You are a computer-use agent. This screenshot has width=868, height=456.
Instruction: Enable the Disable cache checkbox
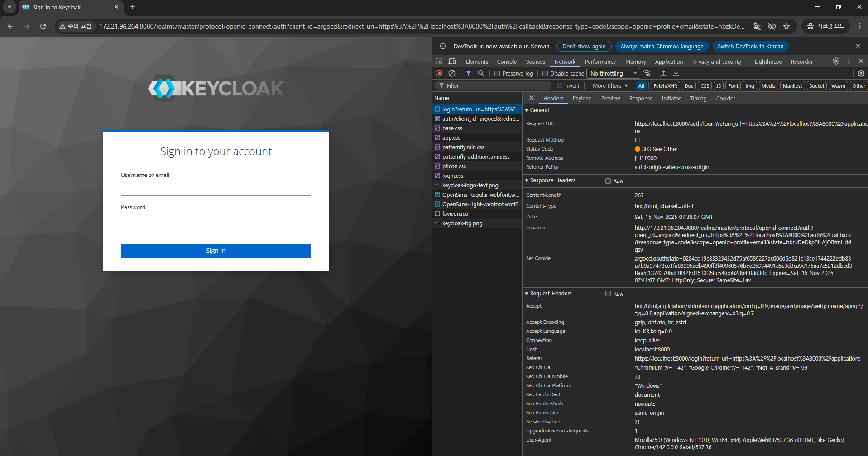click(x=545, y=73)
